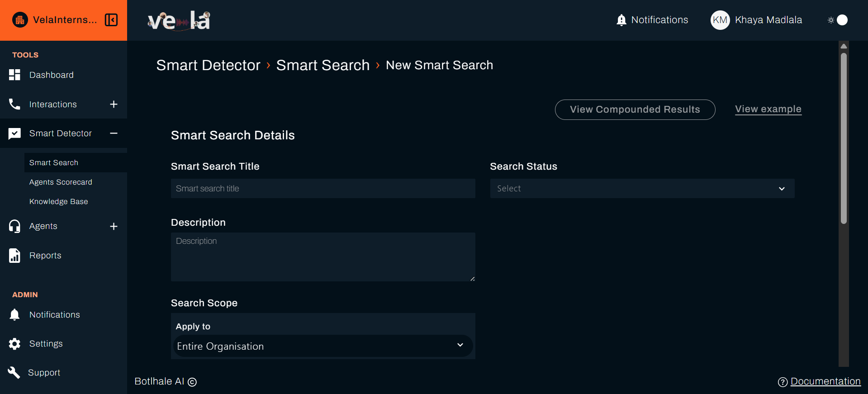
Task: Open Agents Scorecard in sidebar
Action: 61,182
